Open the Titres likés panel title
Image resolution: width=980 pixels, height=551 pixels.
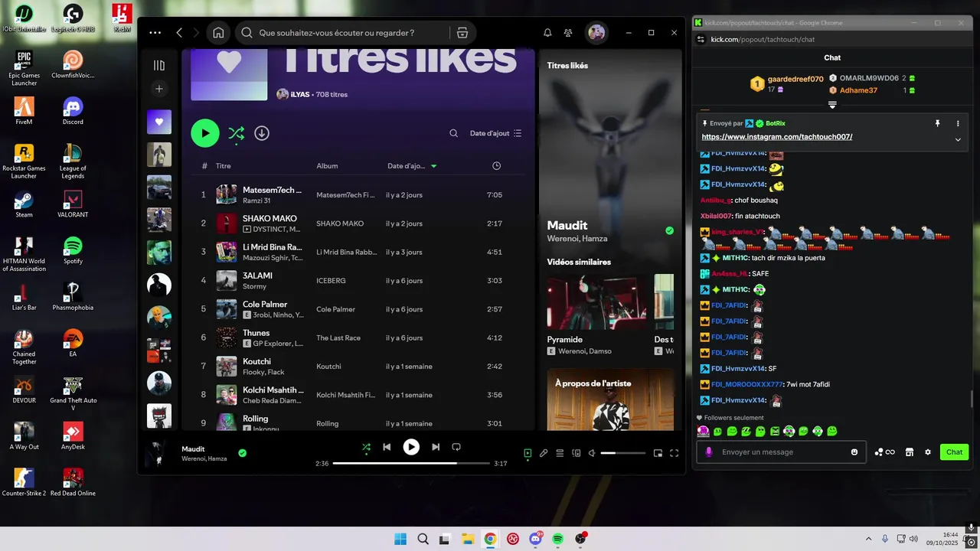[567, 66]
